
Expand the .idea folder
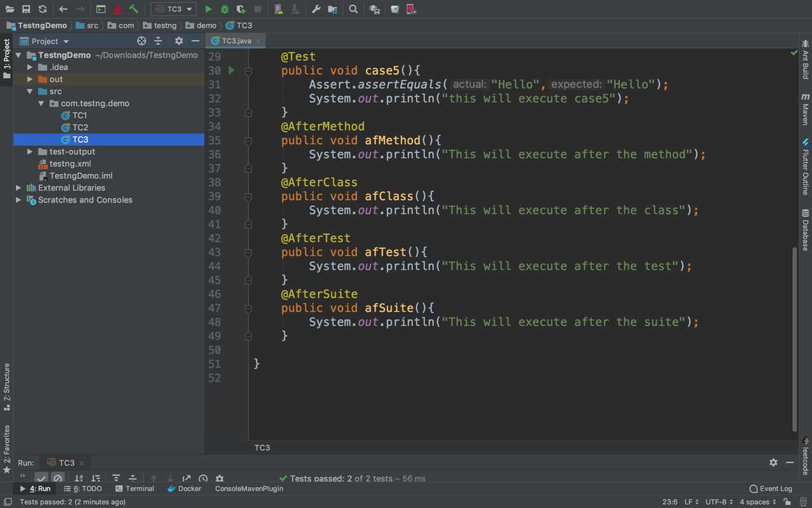click(30, 67)
